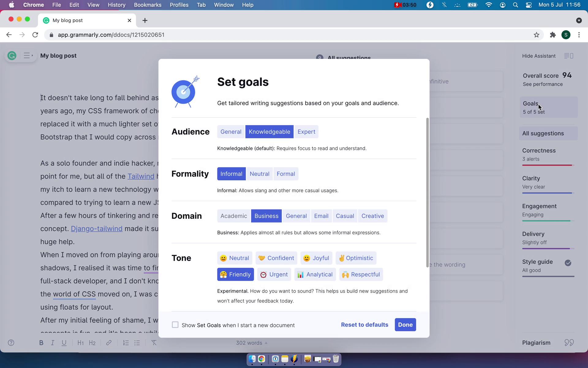Viewport: 588px width, 368px height.
Task: Open the Window menu
Action: 224,5
